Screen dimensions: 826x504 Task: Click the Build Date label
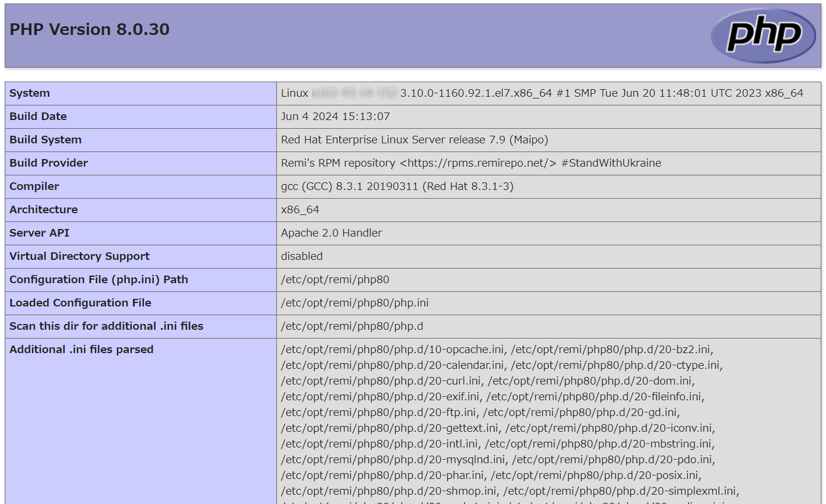[38, 117]
